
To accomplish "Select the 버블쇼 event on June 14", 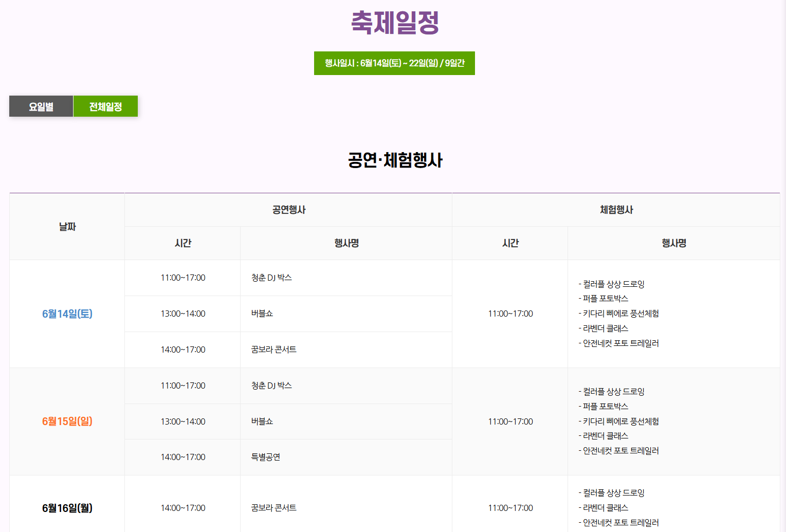I will pos(262,314).
